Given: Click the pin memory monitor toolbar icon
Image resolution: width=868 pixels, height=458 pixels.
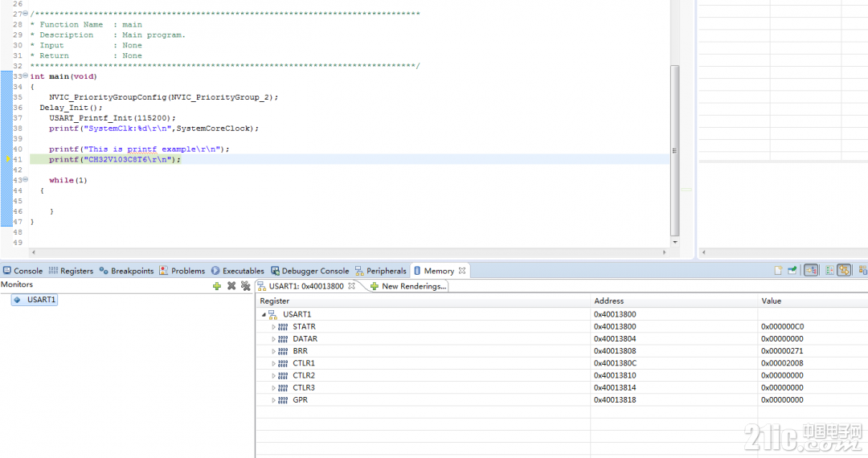Looking at the screenshot, I should [792, 271].
